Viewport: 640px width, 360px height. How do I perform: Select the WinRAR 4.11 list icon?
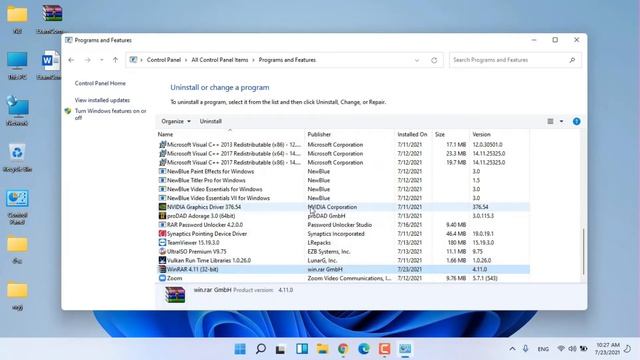pos(162,269)
